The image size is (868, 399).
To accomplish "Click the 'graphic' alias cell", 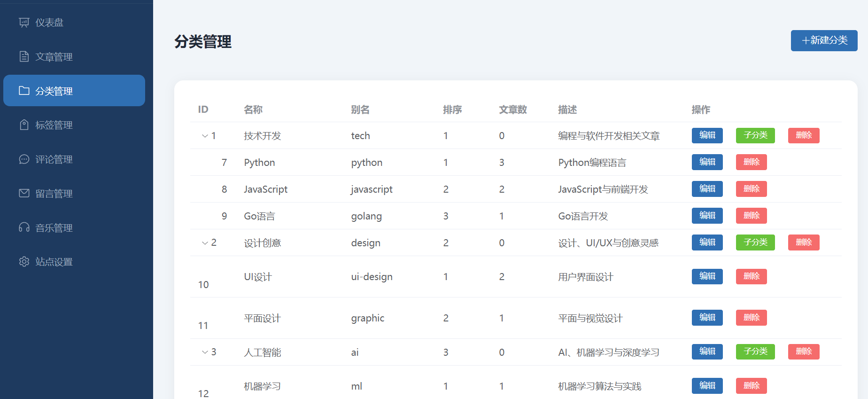I will [x=367, y=318].
